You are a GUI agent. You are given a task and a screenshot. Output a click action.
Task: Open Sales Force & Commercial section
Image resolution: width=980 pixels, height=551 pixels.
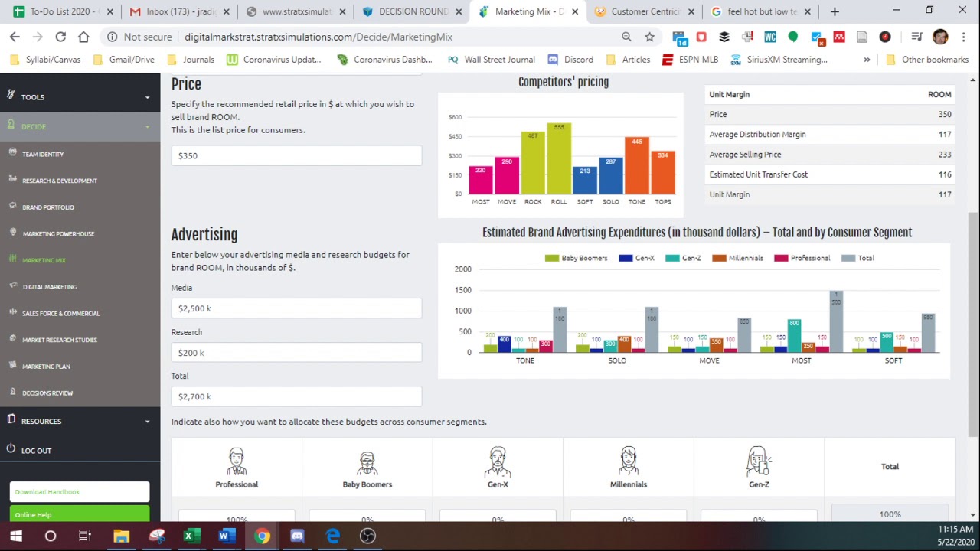click(x=61, y=313)
